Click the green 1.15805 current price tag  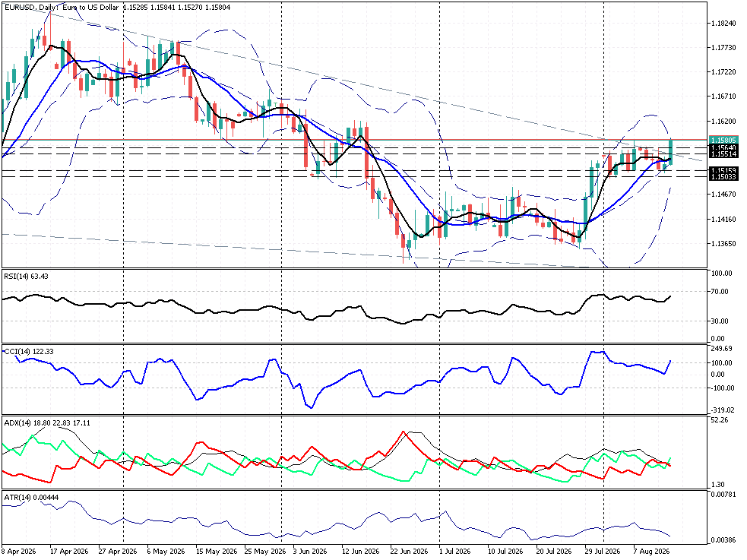pos(723,140)
